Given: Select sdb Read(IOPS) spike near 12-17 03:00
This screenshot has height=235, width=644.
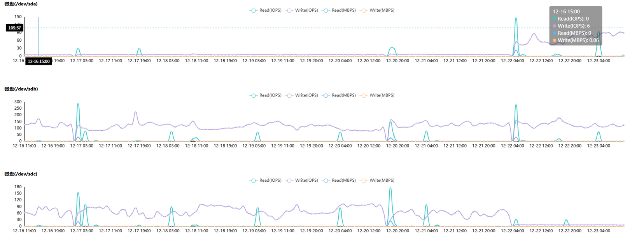Looking at the screenshot, I should tap(78, 104).
